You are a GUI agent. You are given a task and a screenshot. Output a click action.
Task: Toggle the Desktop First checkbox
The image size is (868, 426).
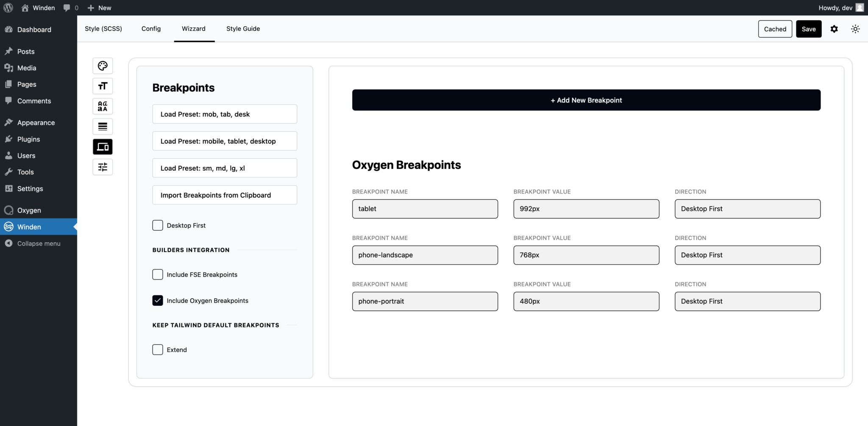(x=158, y=225)
